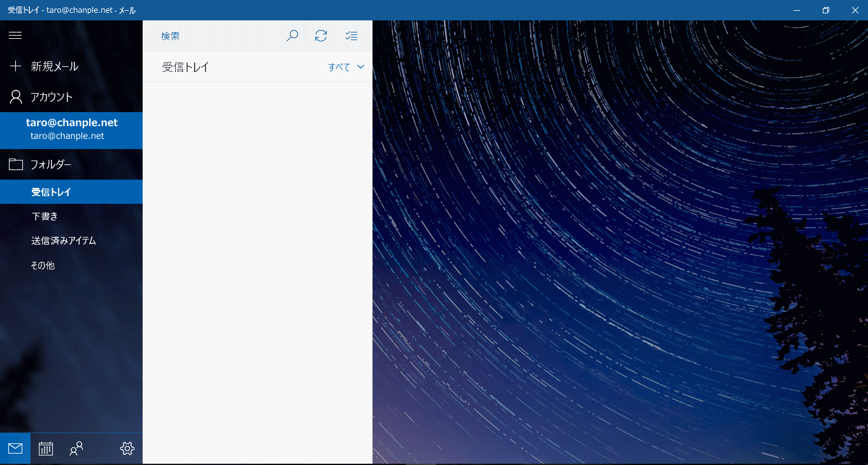Open the すべて filter dropdown
Image resolution: width=868 pixels, height=465 pixels.
click(346, 67)
